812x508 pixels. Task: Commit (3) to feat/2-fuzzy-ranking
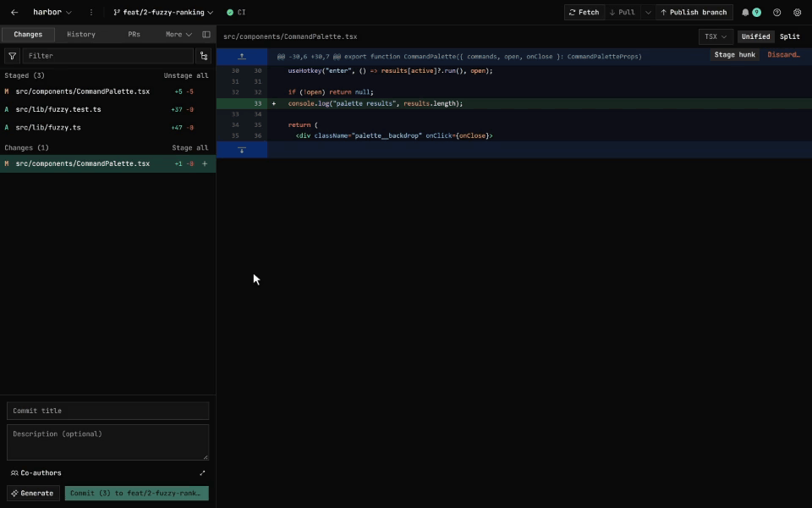[137, 494]
